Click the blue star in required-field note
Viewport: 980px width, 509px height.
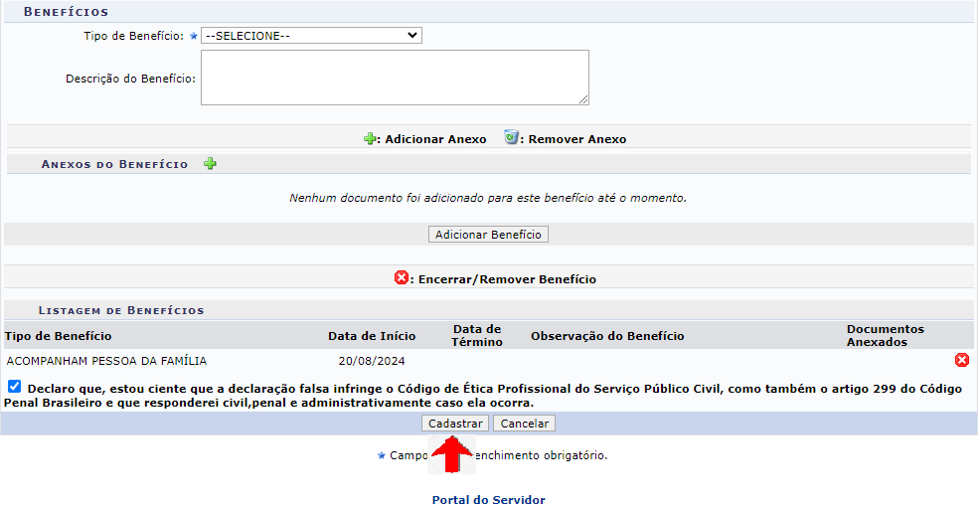(381, 455)
